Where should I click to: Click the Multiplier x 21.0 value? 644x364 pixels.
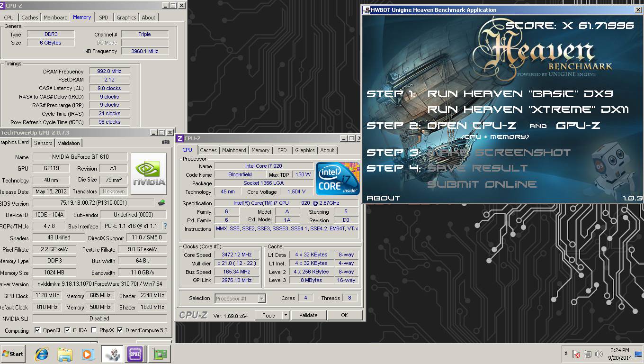[x=237, y=264]
